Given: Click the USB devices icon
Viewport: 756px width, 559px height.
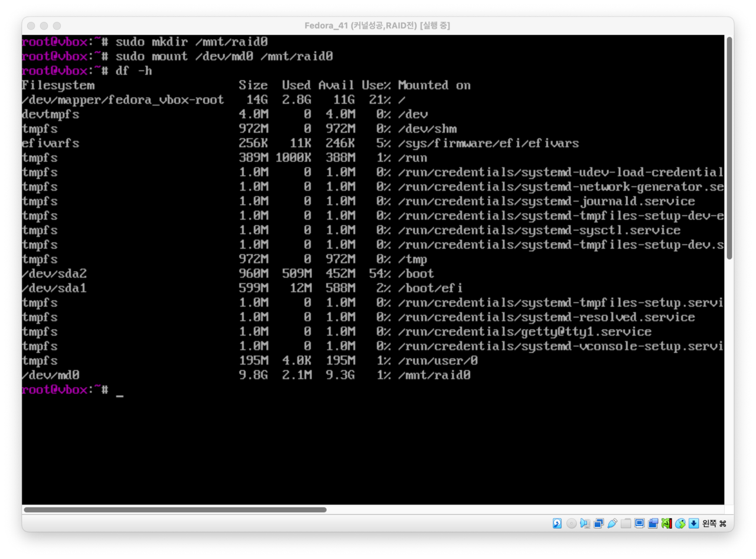Looking at the screenshot, I should coord(612,523).
